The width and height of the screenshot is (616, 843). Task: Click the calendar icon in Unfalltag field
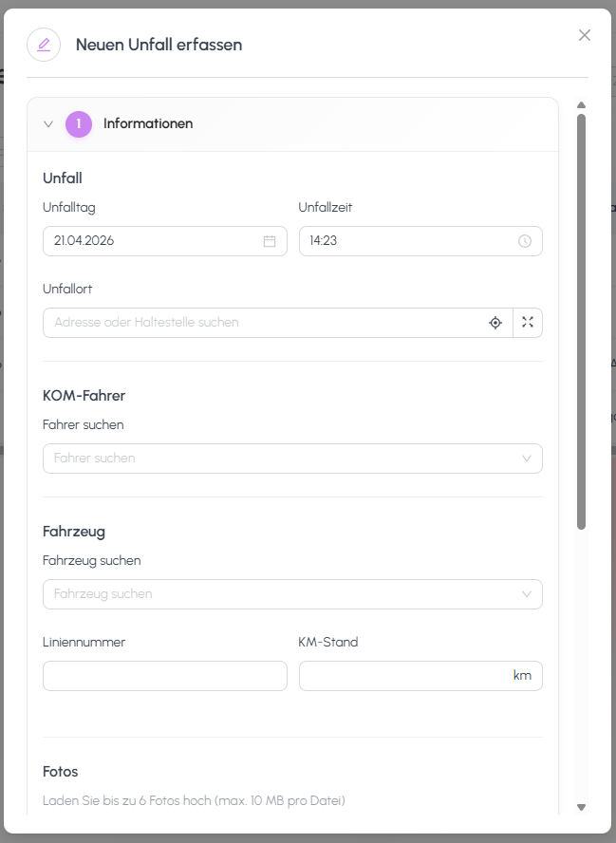tap(270, 241)
